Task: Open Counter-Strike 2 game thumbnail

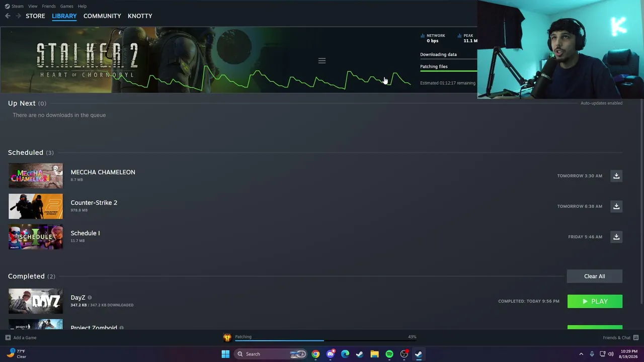Action: click(36, 206)
